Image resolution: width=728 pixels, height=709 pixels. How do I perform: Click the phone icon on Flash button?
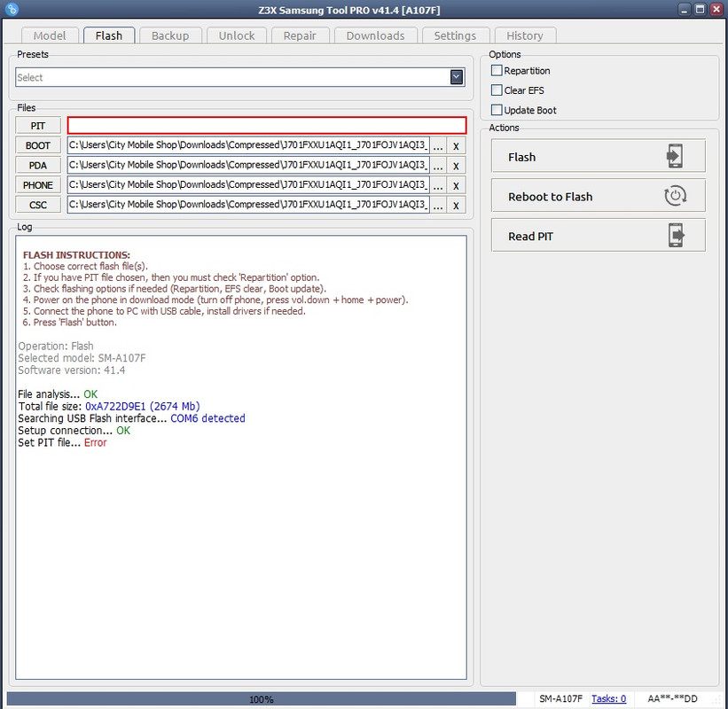pos(675,156)
